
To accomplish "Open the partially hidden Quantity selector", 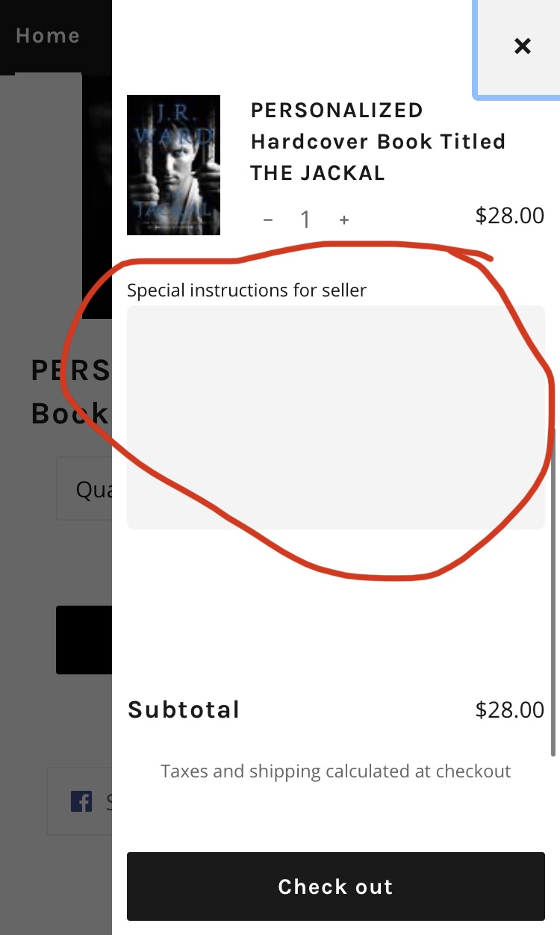I will tap(84, 489).
